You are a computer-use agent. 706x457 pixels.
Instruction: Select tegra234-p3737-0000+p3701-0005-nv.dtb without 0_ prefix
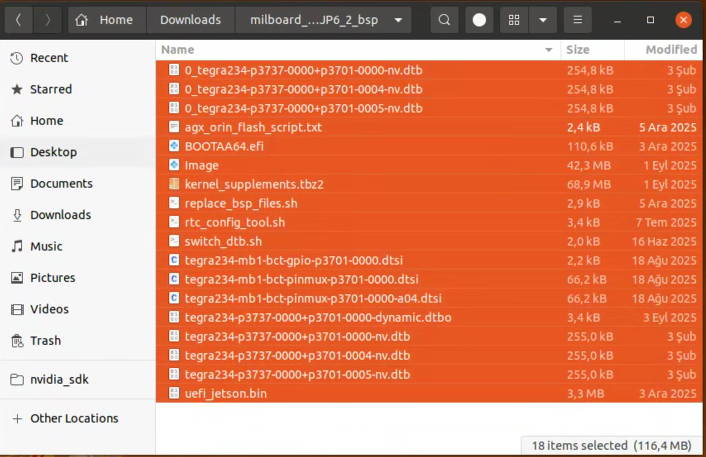[x=429, y=375]
